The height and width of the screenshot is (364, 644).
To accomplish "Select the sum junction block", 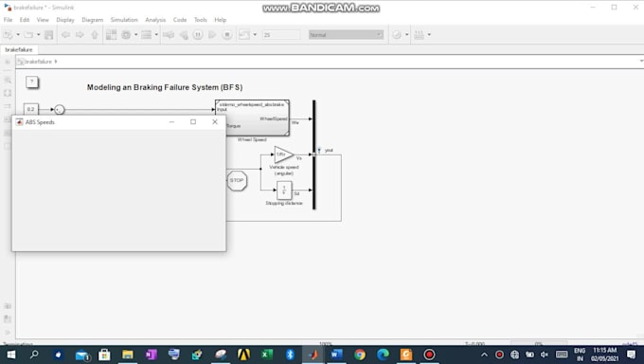I will click(x=60, y=109).
